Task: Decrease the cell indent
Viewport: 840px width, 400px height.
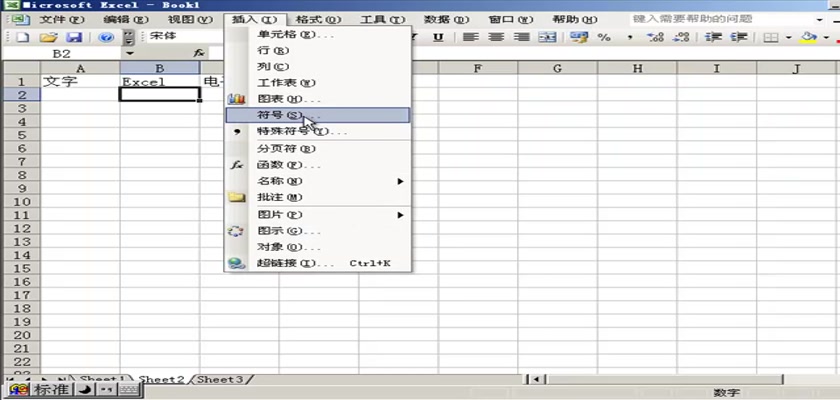Action: [x=712, y=37]
